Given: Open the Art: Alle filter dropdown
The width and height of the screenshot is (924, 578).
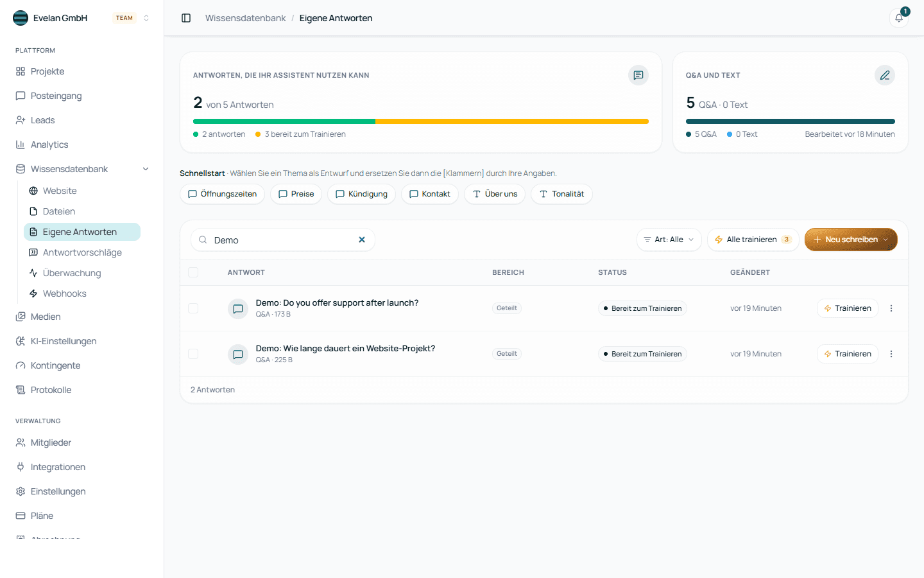Looking at the screenshot, I should (x=669, y=240).
